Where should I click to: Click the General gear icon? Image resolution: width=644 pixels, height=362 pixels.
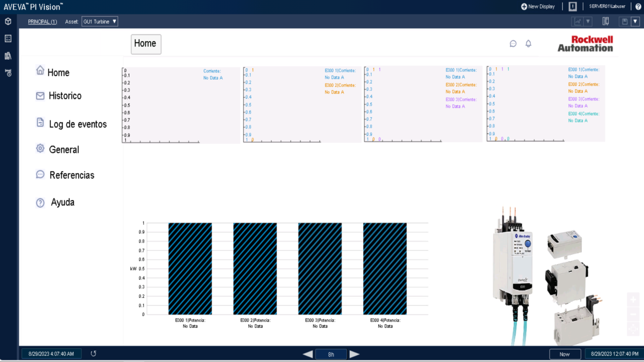pos(40,148)
